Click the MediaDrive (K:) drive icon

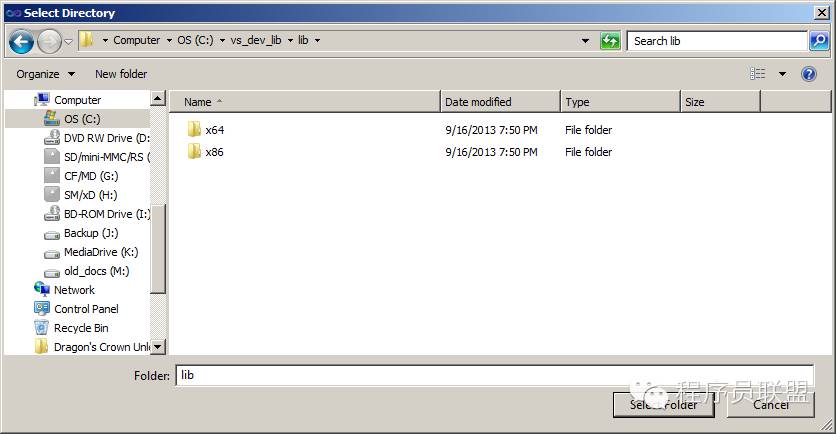click(x=52, y=254)
